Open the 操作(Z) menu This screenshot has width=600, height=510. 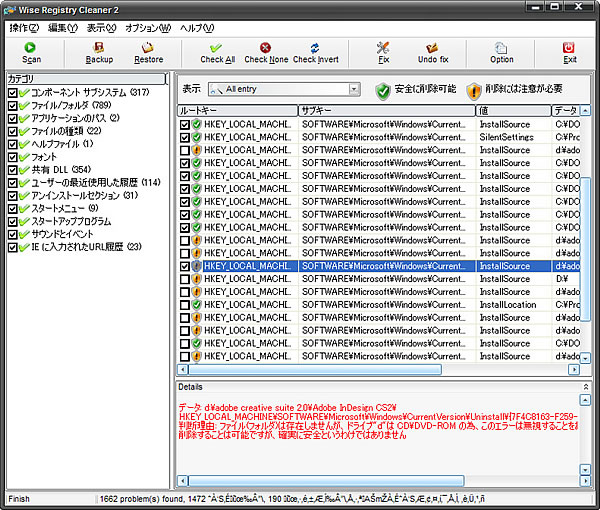pyautogui.click(x=23, y=27)
